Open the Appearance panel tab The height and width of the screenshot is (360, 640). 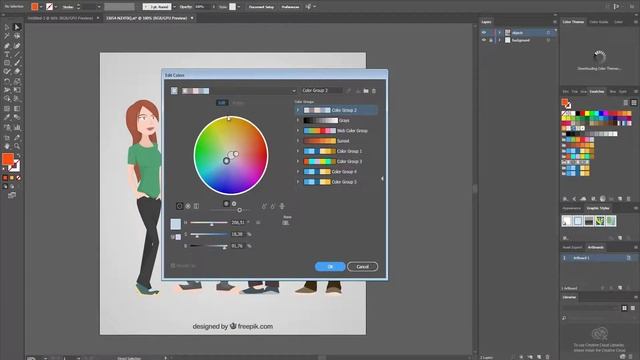coord(571,208)
